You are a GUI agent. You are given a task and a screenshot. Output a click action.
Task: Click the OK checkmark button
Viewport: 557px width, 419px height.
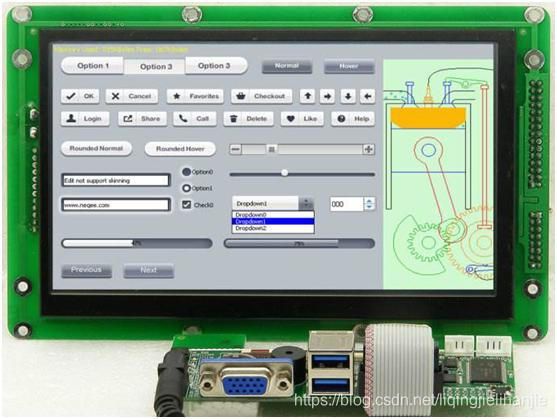(80, 96)
